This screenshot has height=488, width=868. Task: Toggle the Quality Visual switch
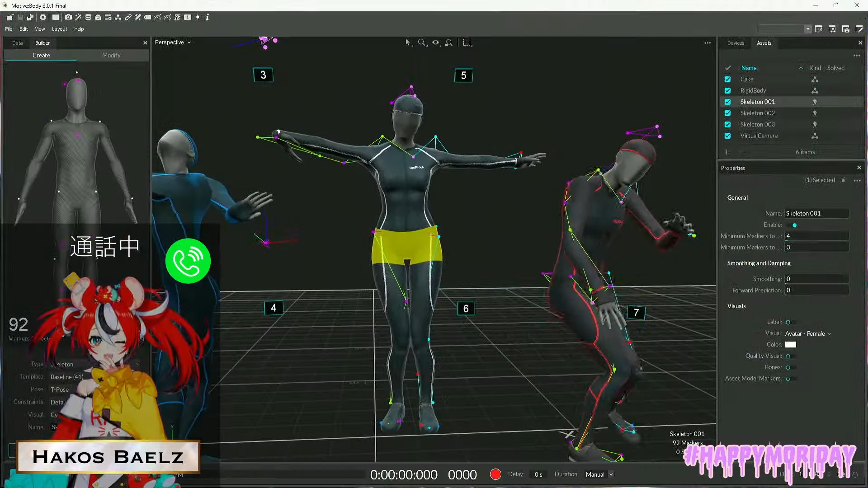(x=791, y=356)
